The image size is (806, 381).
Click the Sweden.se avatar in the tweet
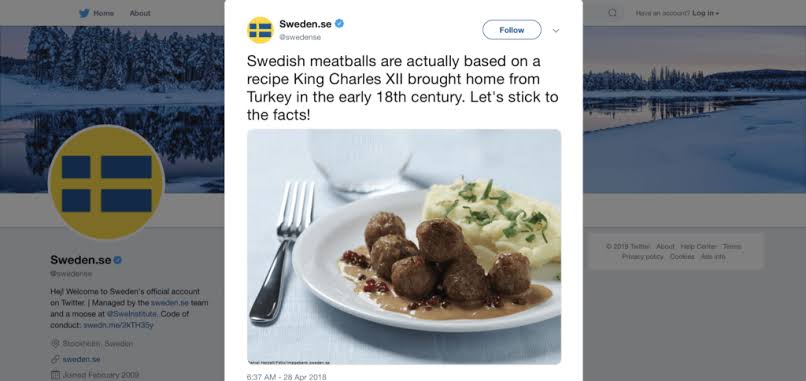(260, 30)
